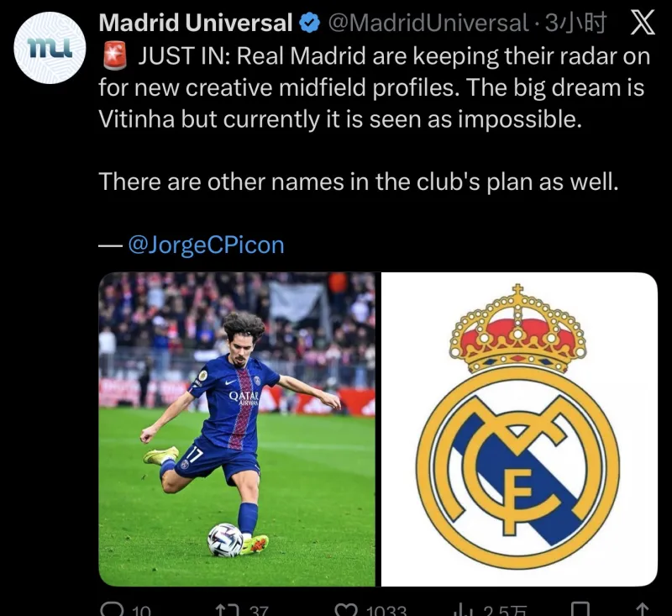Open the 3小时 timestamp

point(575,24)
